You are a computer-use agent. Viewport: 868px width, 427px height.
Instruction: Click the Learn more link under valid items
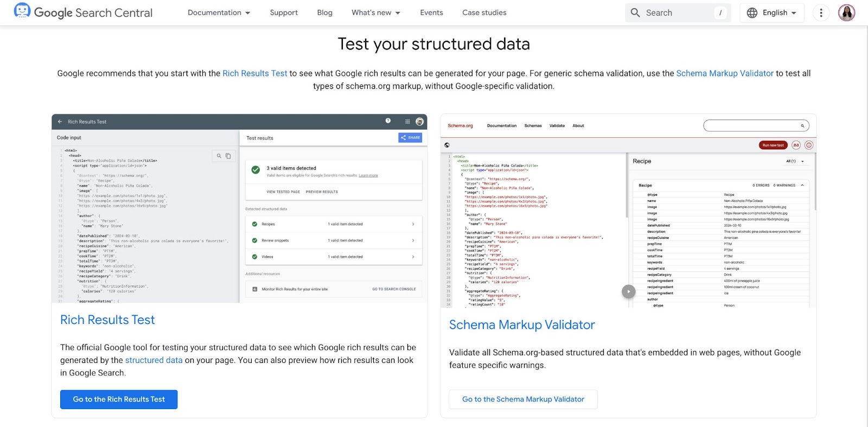coord(368,176)
